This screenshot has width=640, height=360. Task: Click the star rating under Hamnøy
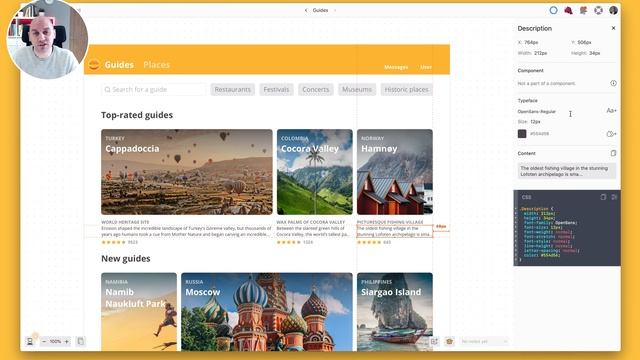369,242
